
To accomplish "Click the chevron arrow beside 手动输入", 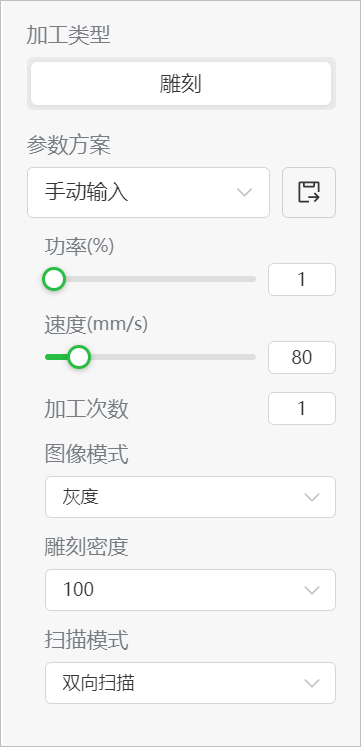I will [x=244, y=192].
